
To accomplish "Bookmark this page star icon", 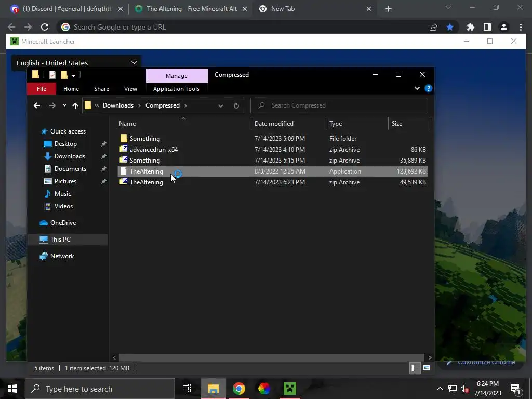I will 450,27.
